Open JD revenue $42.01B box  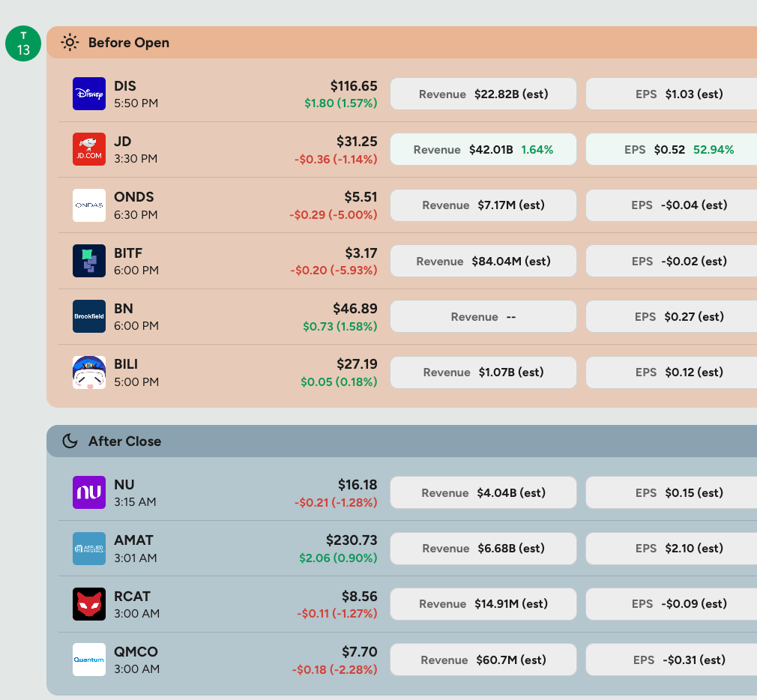(x=483, y=149)
